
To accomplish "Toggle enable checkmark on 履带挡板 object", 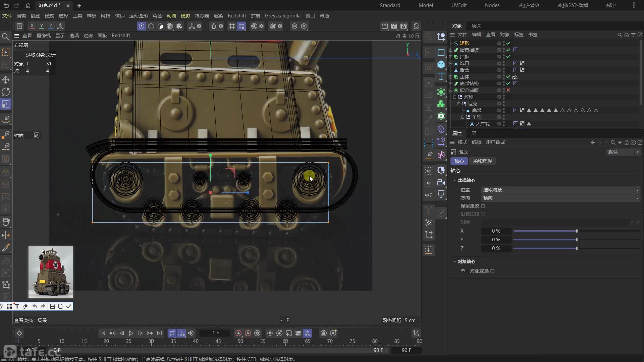I will [508, 50].
